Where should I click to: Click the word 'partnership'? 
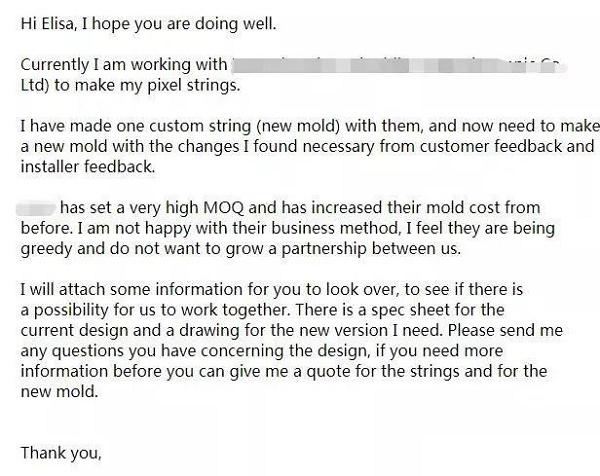click(324, 249)
